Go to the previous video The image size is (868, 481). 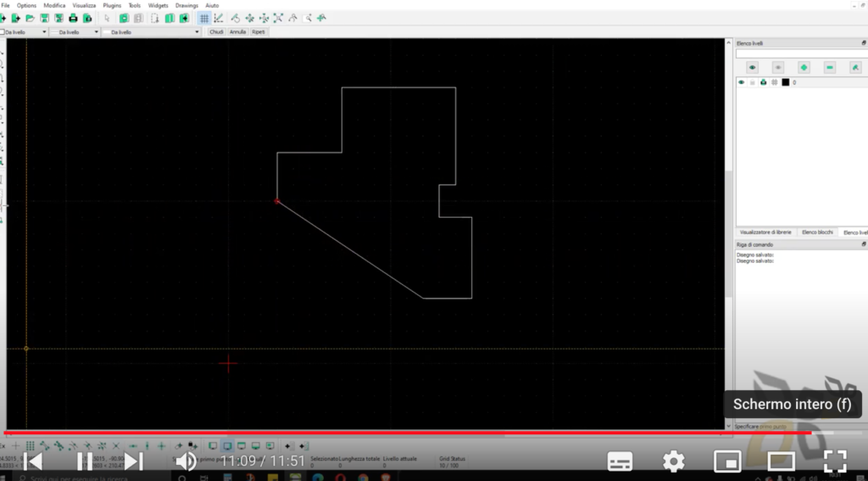(x=33, y=461)
